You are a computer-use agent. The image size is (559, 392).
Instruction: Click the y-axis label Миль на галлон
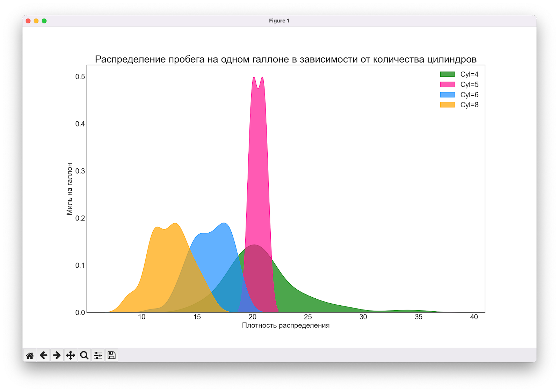pyautogui.click(x=69, y=189)
